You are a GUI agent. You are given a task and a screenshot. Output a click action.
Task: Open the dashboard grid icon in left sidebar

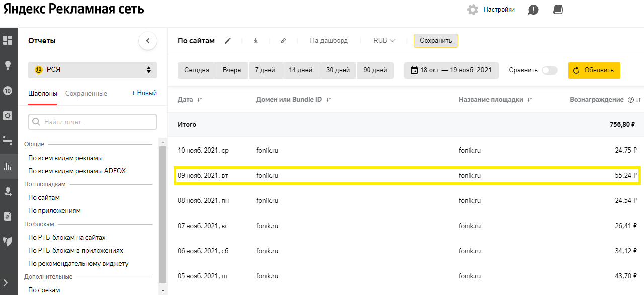8,40
